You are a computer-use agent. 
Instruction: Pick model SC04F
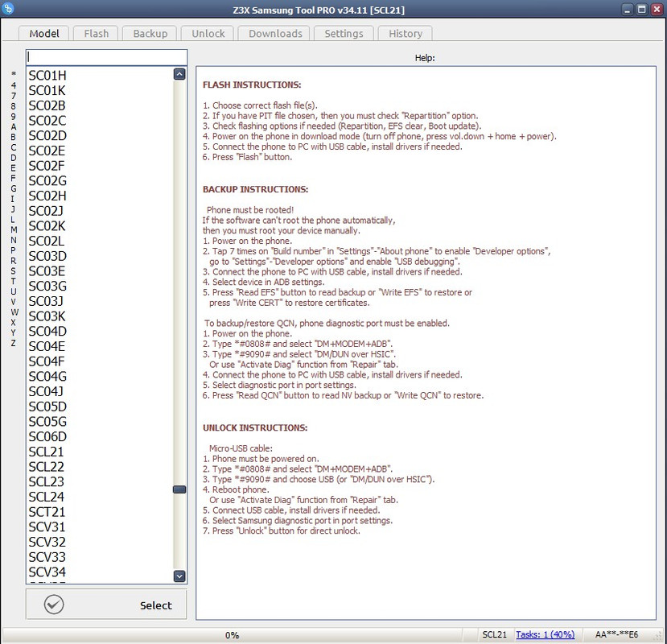click(100, 361)
